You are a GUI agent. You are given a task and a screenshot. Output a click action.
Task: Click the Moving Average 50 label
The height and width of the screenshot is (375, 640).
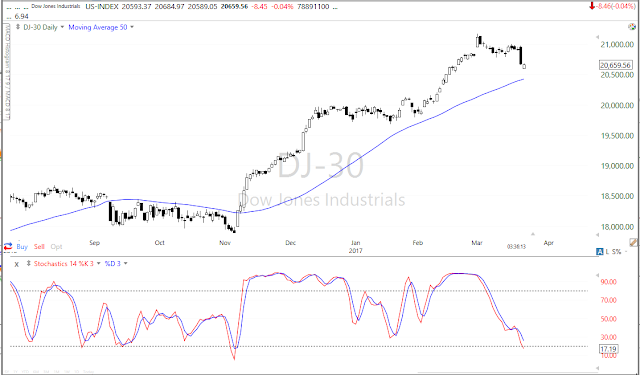(98, 27)
